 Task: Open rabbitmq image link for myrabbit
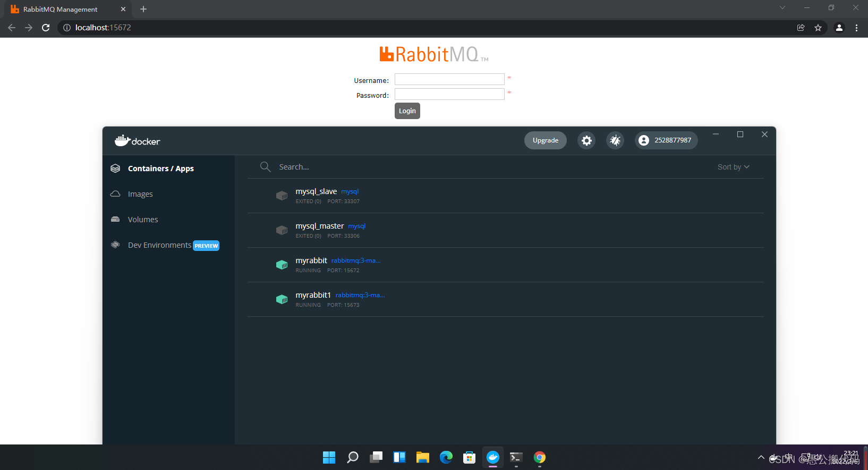pyautogui.click(x=356, y=261)
